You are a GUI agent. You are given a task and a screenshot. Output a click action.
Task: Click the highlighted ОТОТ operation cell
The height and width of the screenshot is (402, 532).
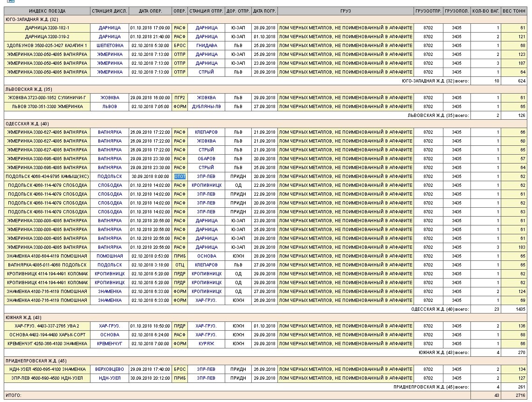(180, 176)
